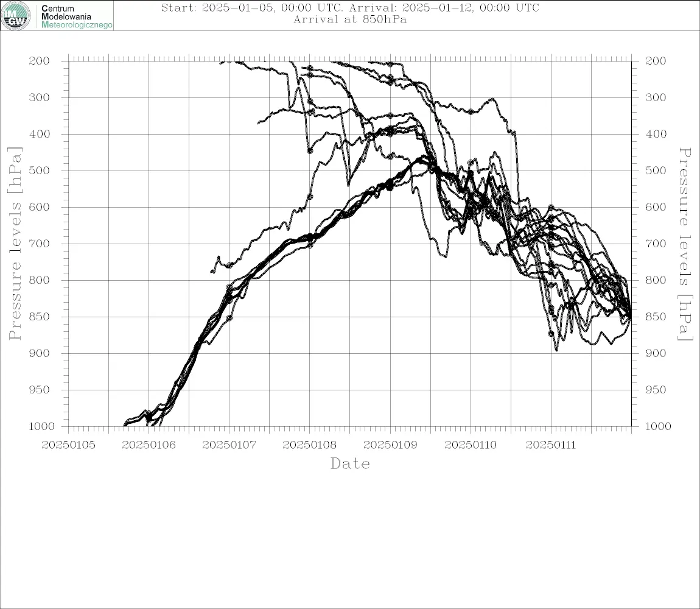700x609 pixels.
Task: Click left axis value 400
Action: pyautogui.click(x=39, y=134)
